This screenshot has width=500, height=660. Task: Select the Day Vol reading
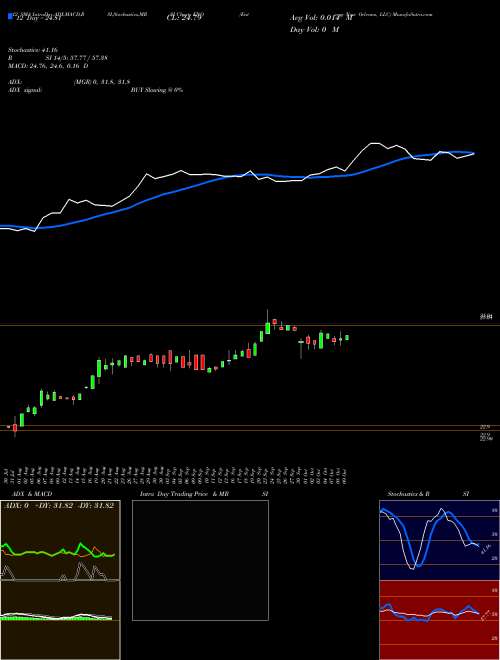click(314, 29)
